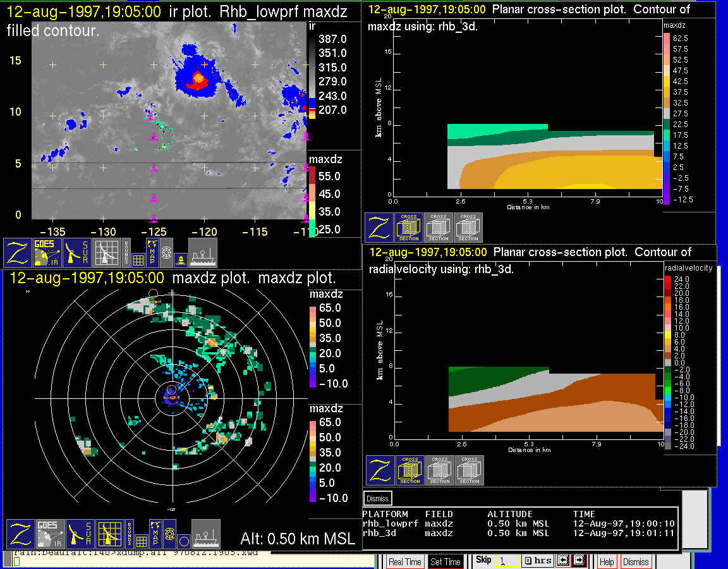Click the 62.5 swatch on the maxdz cross-section color bar
The height and width of the screenshot is (569, 728).
coord(666,39)
